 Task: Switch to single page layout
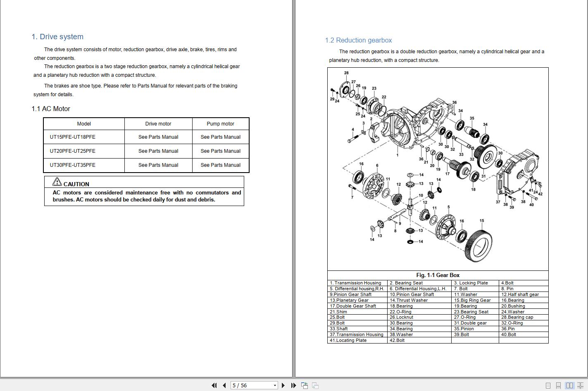click(548, 385)
